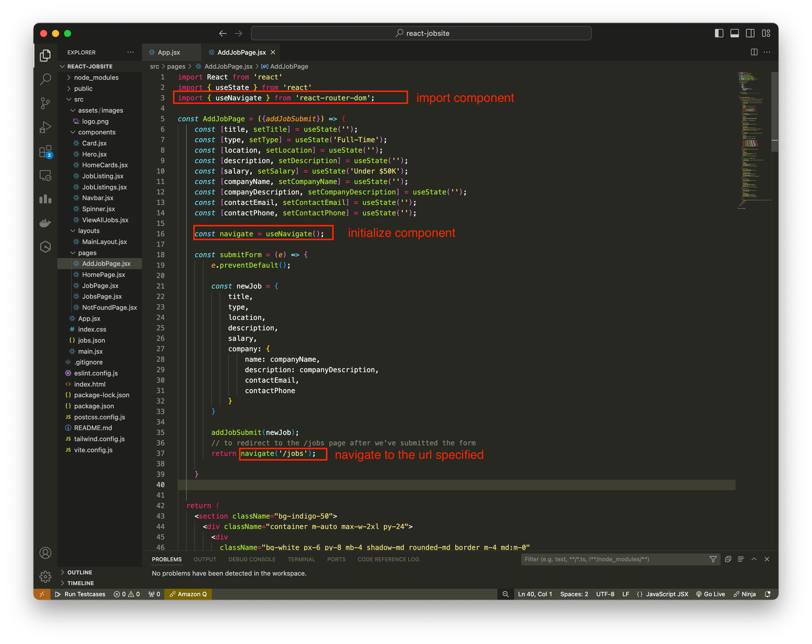Viewport: 812px width, 644px height.
Task: Close the AddJobPage.jsx tab
Action: click(x=273, y=52)
